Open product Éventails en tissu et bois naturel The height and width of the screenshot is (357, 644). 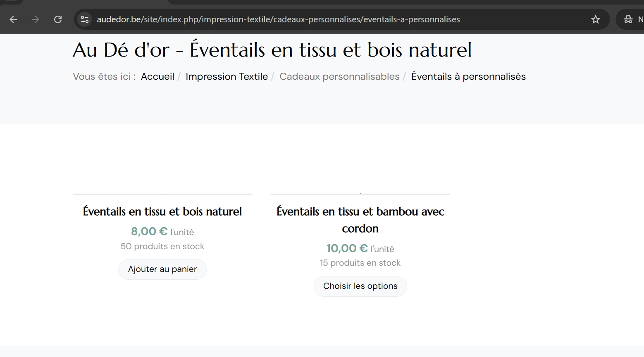tap(162, 212)
